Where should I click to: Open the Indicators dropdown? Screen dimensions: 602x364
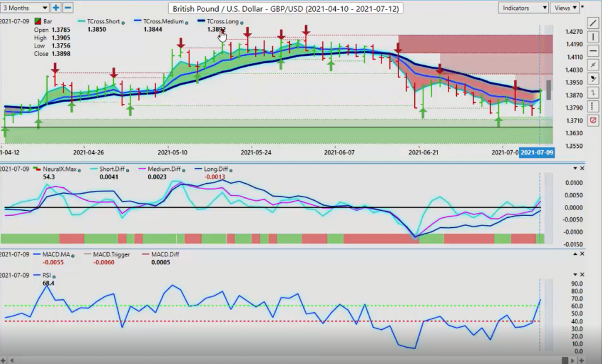(523, 8)
